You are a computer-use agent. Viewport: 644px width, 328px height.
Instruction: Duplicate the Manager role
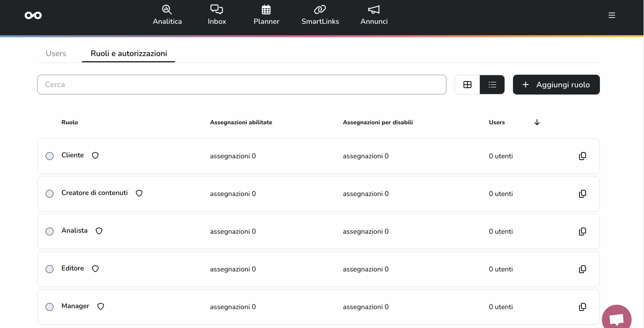pyautogui.click(x=582, y=307)
